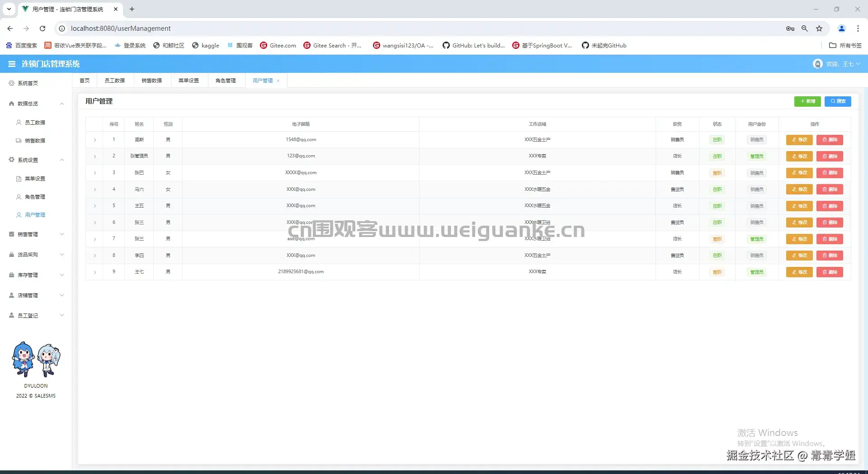Switch to the 销售数据 tab in tab bar
This screenshot has width=868, height=474.
(x=152, y=81)
